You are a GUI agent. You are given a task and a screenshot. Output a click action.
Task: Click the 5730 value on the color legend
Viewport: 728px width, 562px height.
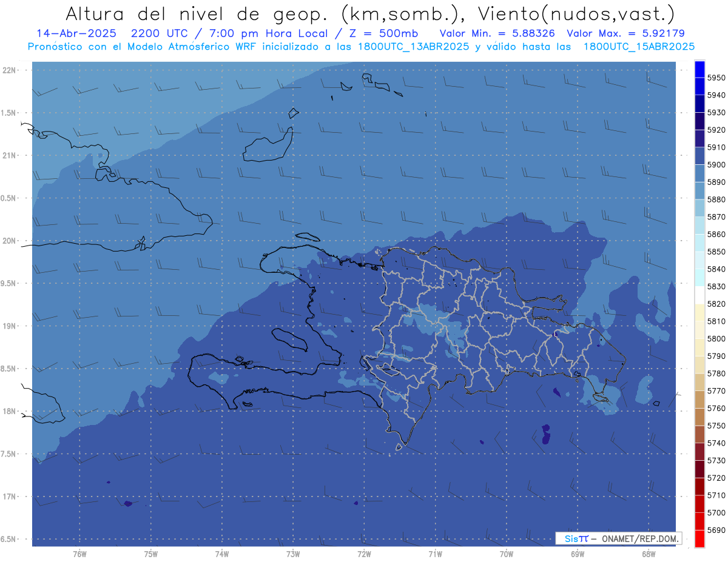[x=716, y=461]
